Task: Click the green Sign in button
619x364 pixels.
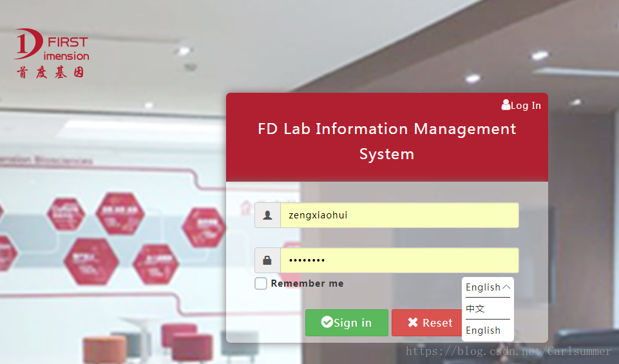Action: pos(347,323)
